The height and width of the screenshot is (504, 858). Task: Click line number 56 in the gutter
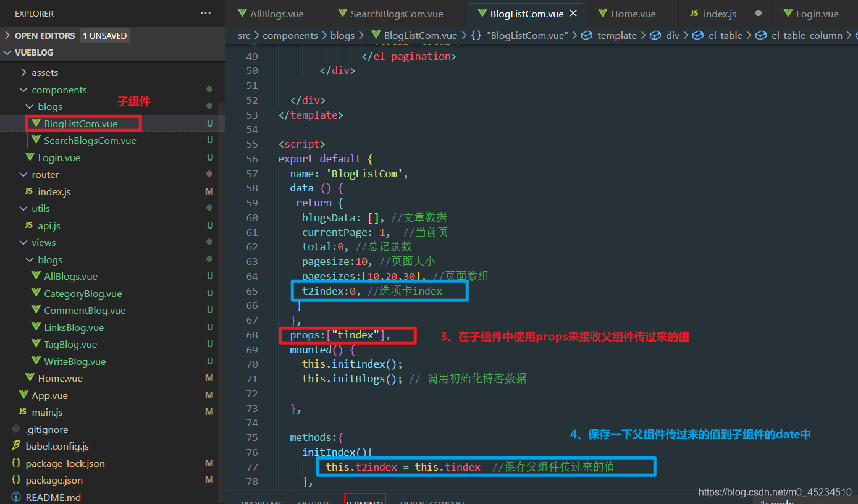point(251,159)
